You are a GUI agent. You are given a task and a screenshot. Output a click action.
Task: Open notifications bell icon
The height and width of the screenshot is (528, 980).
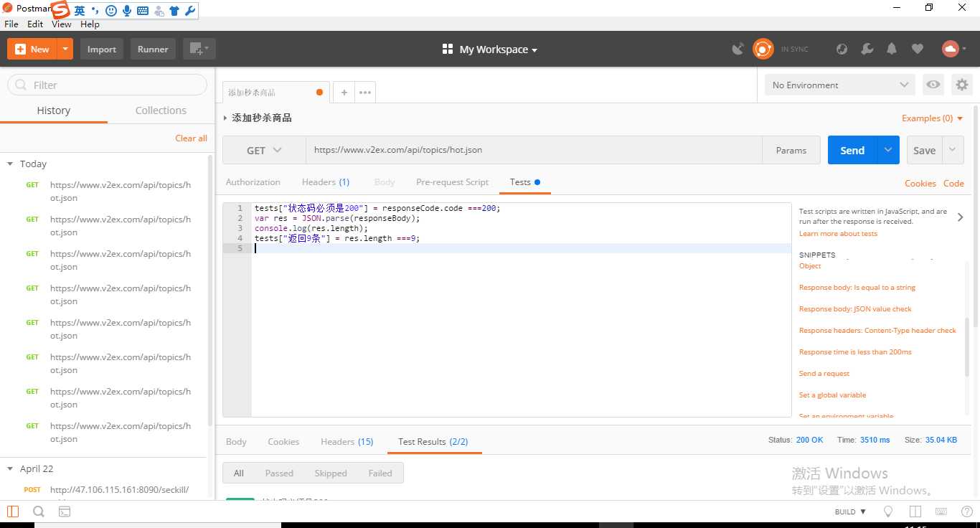[x=892, y=49]
